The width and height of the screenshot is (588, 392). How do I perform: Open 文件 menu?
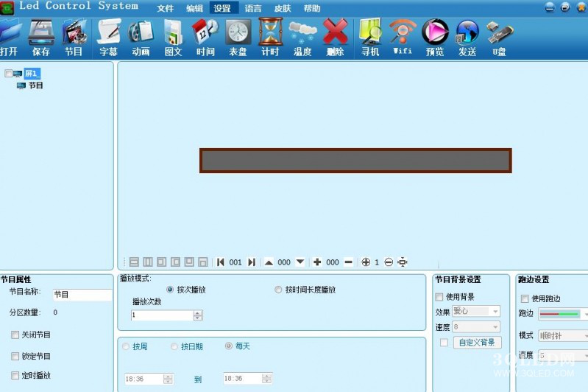pos(166,8)
